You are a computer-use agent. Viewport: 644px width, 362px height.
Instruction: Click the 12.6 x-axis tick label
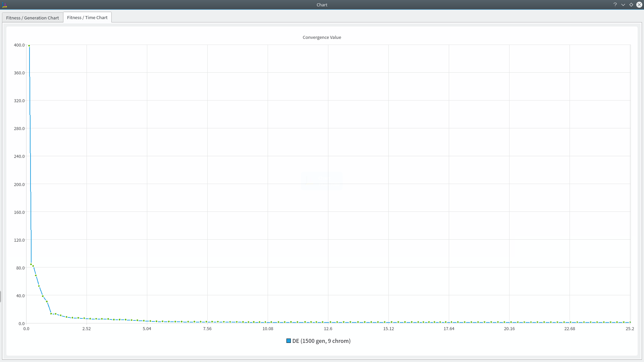pyautogui.click(x=328, y=328)
